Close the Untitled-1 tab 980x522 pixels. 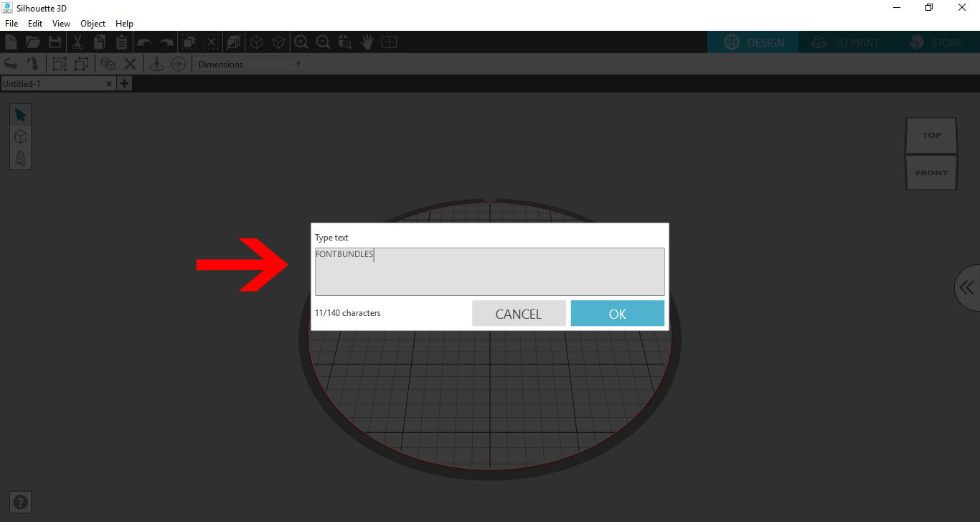click(109, 84)
